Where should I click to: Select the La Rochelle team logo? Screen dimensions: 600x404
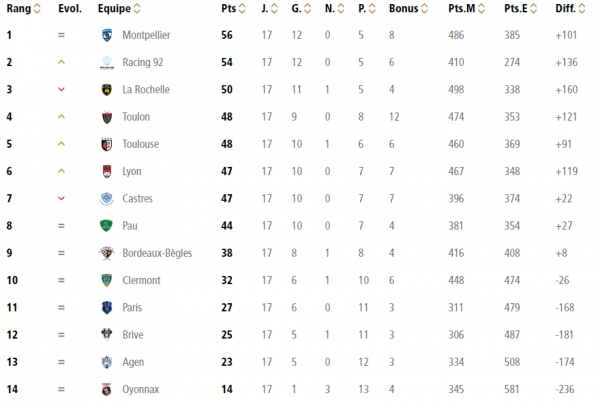pos(107,90)
